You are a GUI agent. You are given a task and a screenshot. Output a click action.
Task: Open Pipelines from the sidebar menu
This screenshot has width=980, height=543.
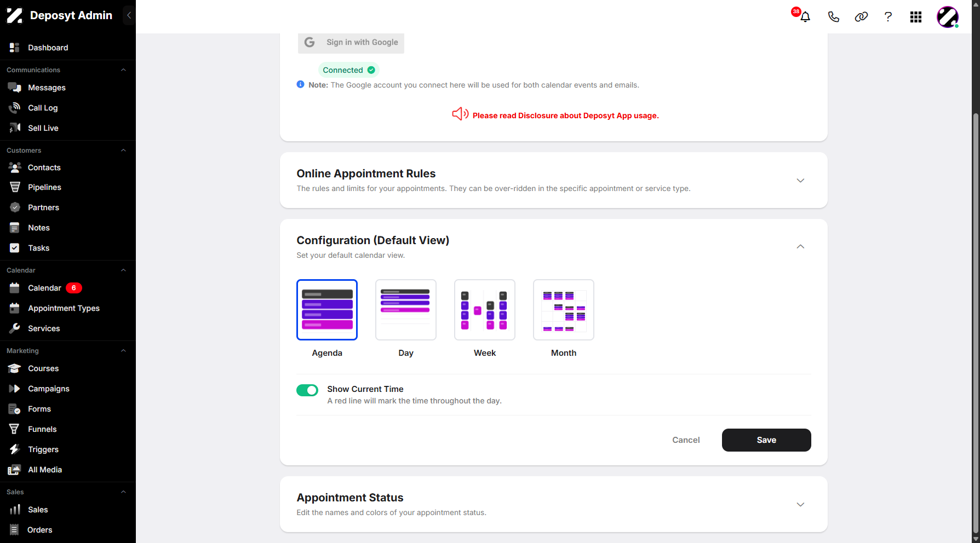click(x=44, y=187)
